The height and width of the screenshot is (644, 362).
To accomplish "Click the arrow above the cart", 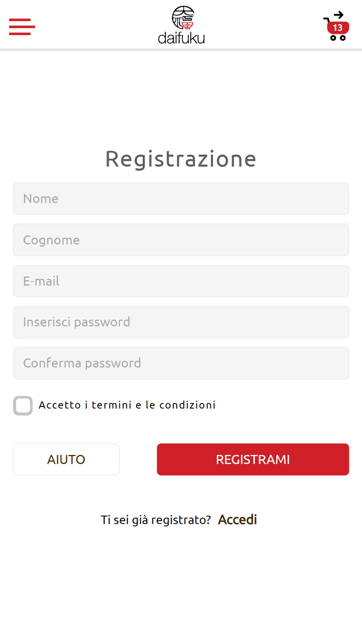I will click(x=338, y=14).
